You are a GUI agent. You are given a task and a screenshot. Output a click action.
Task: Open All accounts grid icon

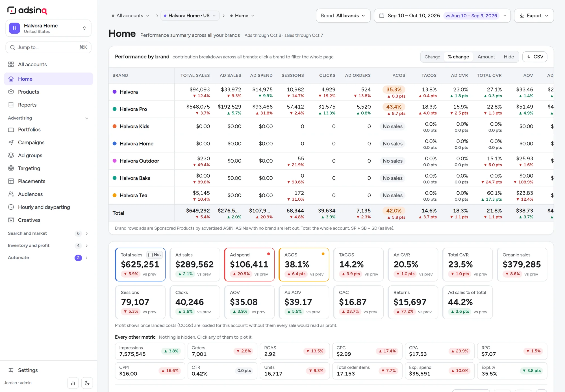pyautogui.click(x=11, y=64)
